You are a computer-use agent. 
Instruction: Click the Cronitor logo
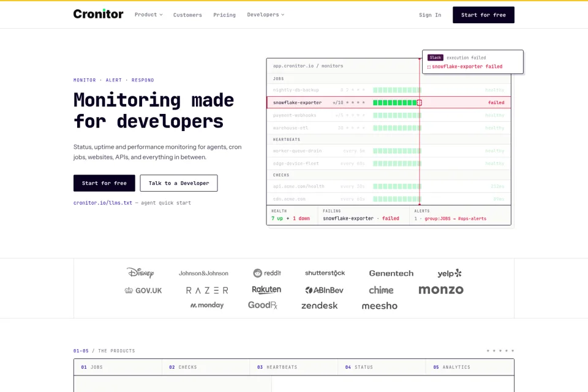point(98,14)
